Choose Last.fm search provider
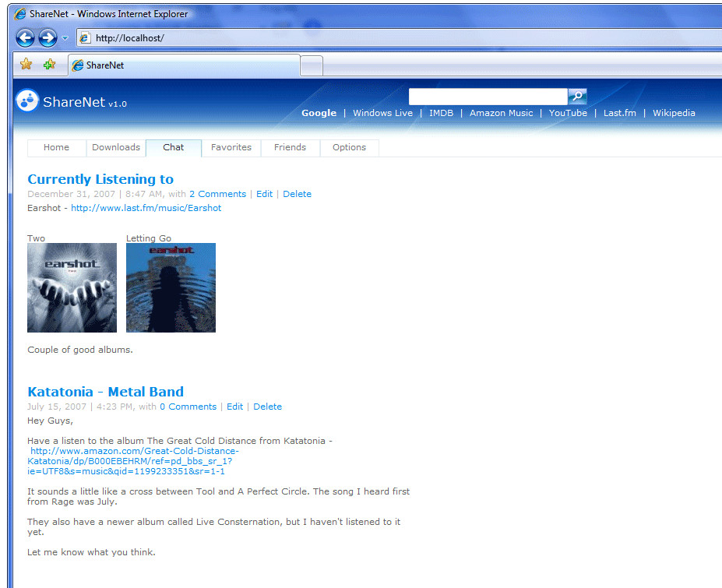722x588 pixels. pos(620,113)
